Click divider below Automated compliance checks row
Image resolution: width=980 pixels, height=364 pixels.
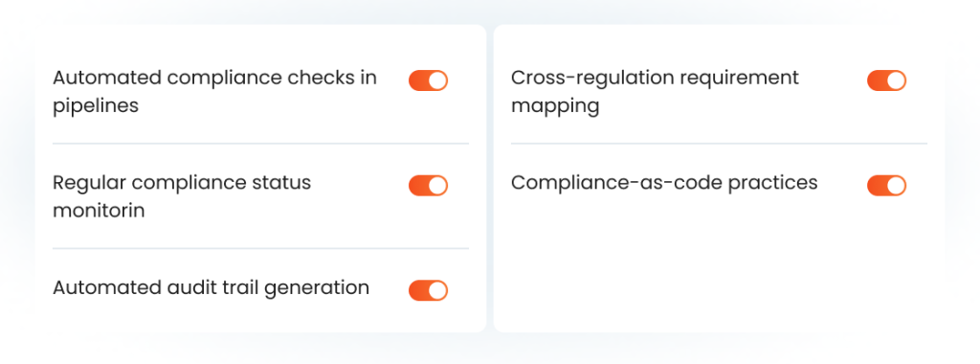pyautogui.click(x=260, y=144)
